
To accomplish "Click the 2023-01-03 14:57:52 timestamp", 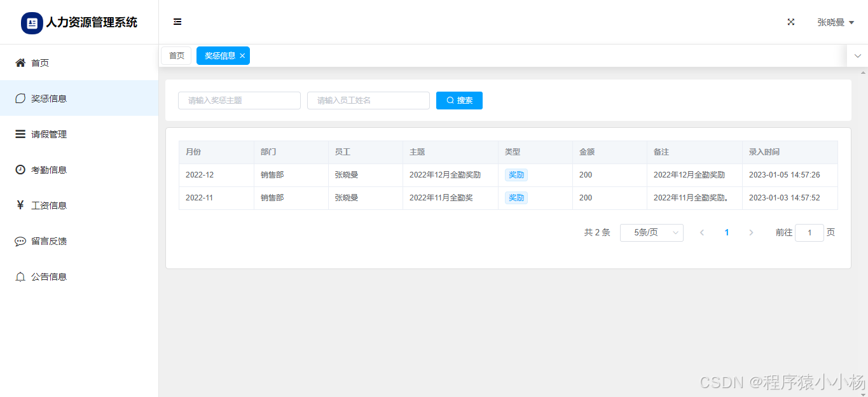I will (x=785, y=198).
